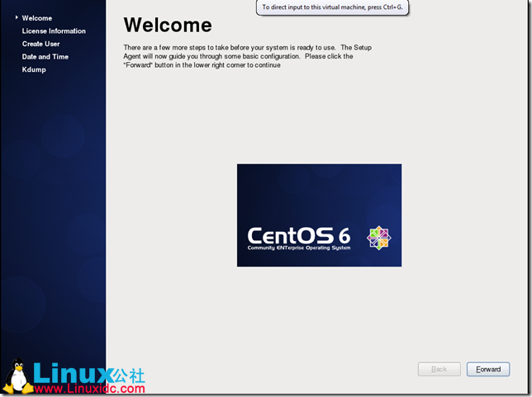Open the Create User step

pyautogui.click(x=40, y=44)
